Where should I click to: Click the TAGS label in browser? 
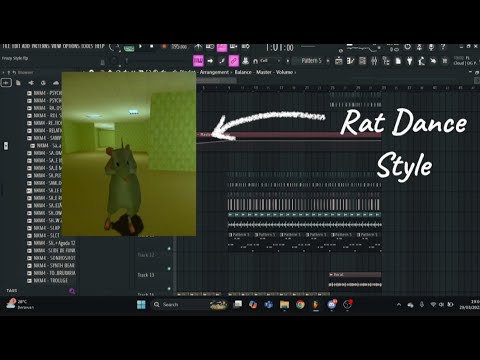pos(12,291)
